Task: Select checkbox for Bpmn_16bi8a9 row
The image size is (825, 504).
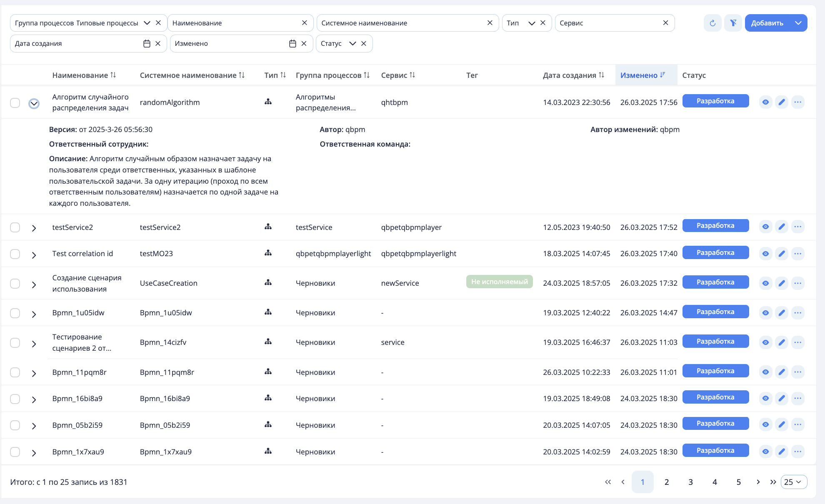Action: pos(15,399)
